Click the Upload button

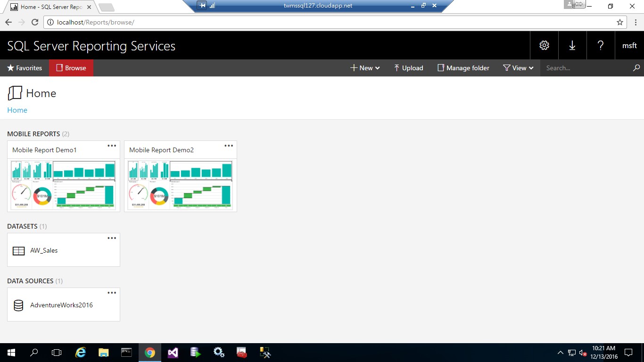pos(408,68)
